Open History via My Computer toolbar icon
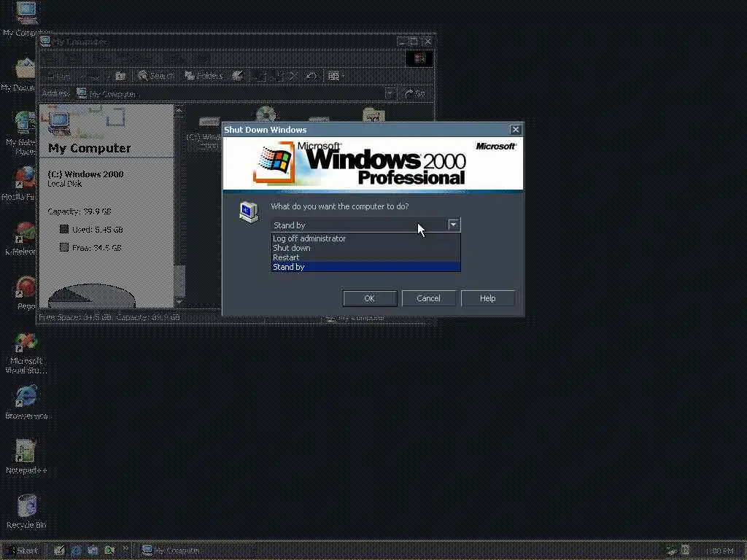This screenshot has width=747, height=560. coord(238,76)
